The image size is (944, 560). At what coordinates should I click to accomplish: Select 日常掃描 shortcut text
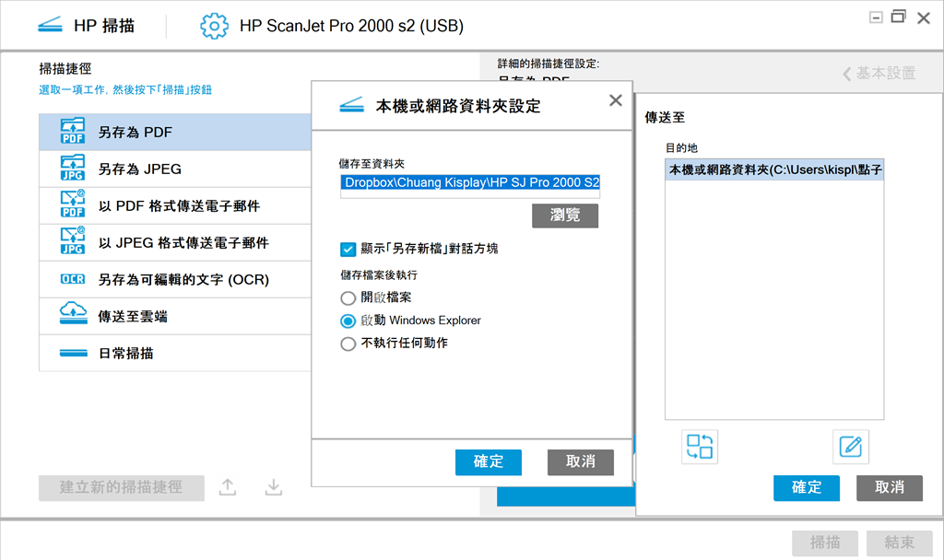[x=125, y=353]
